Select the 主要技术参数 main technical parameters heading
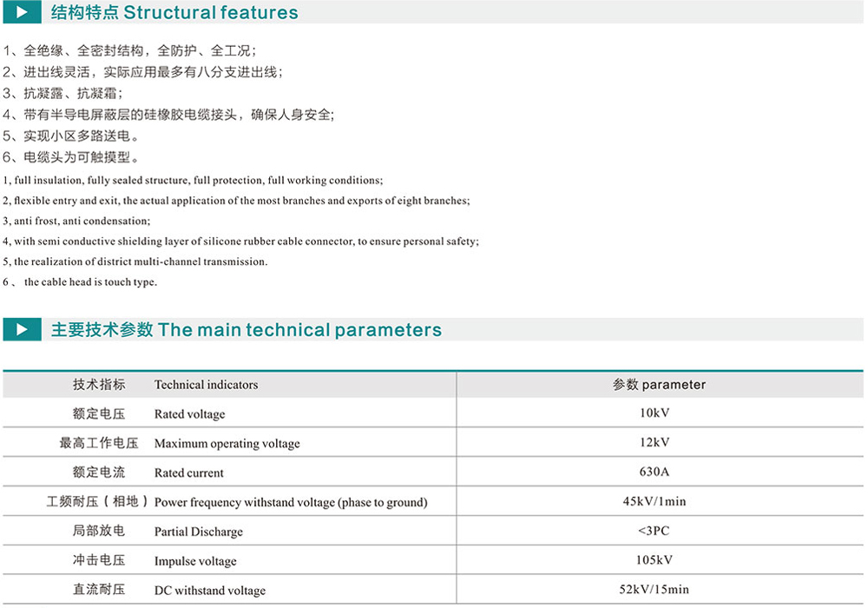This screenshot has width=868, height=608. point(246,330)
